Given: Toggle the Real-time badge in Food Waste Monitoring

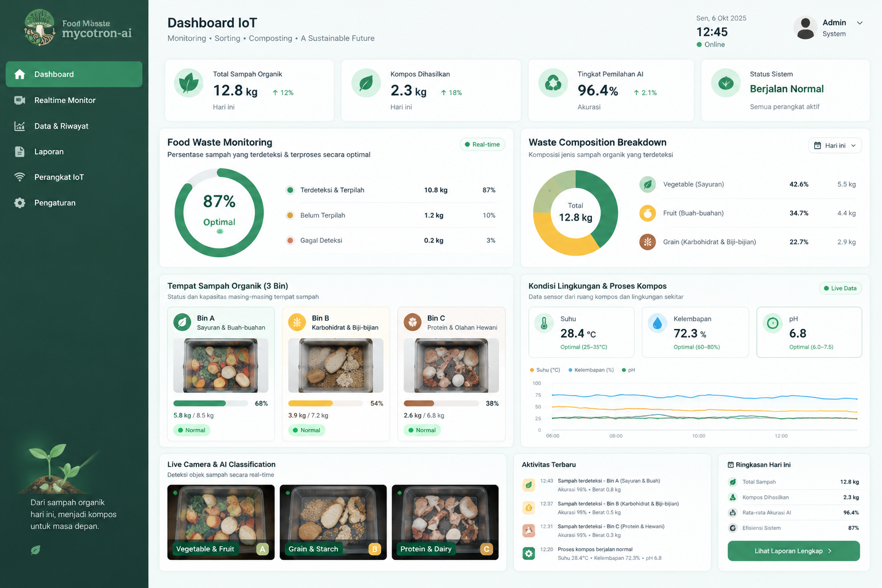Looking at the screenshot, I should tap(482, 145).
